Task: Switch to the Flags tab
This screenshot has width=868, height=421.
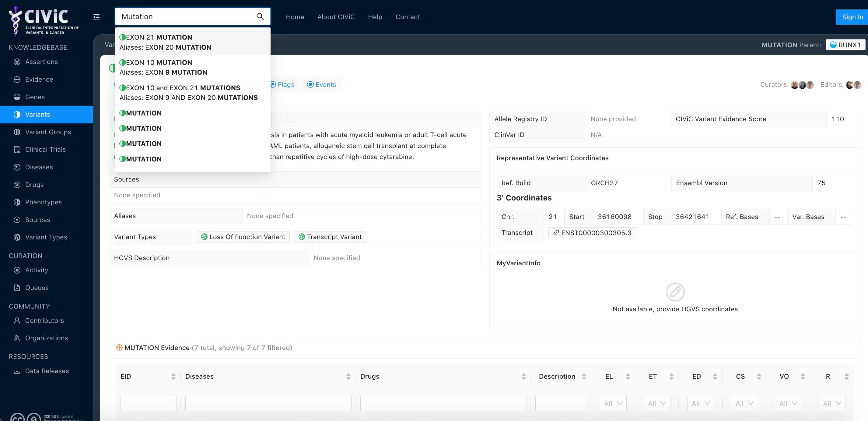Action: click(282, 84)
